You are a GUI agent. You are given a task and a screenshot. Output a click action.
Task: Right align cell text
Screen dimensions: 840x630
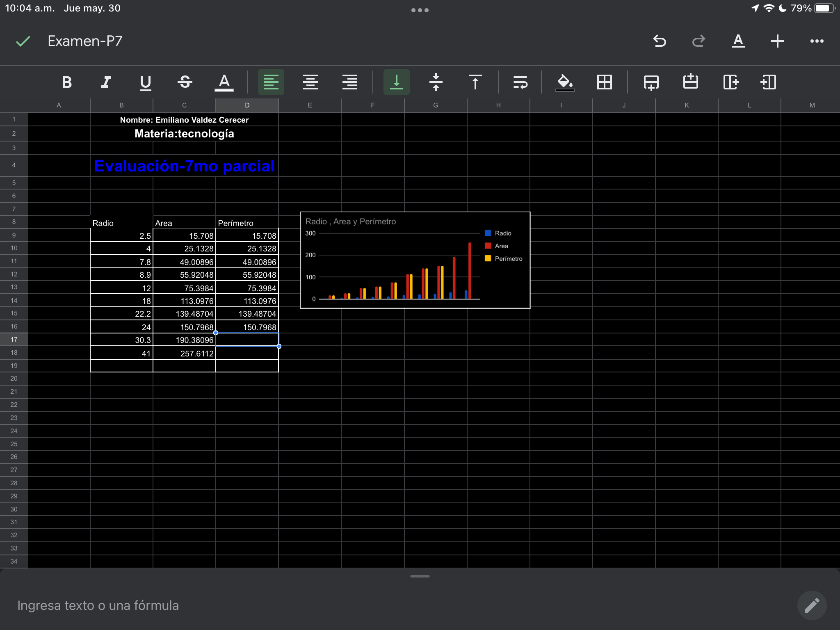350,82
